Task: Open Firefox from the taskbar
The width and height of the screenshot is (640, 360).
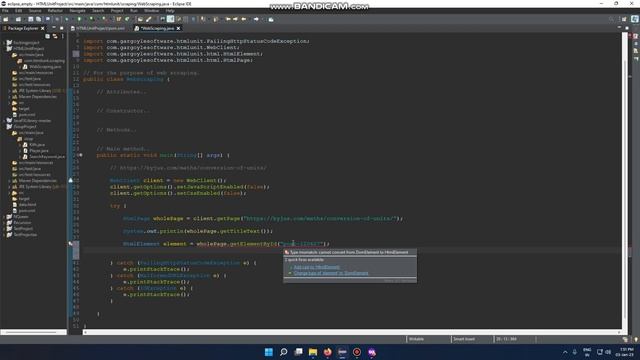Action: tap(328, 352)
